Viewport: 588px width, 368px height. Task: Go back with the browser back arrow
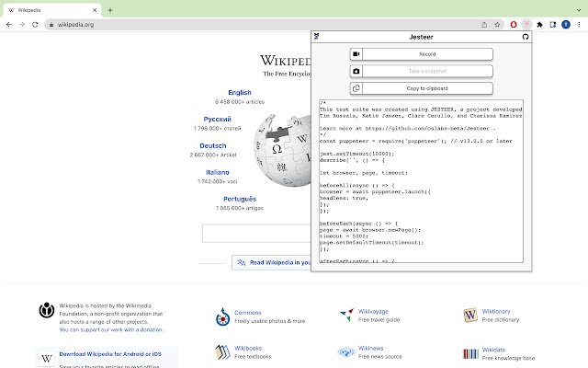(9, 25)
